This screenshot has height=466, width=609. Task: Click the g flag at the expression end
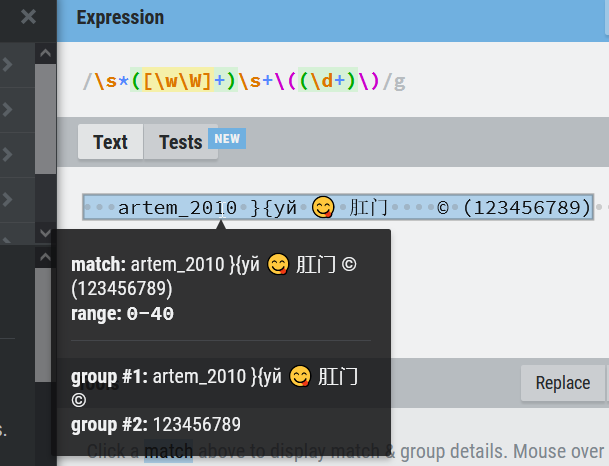click(x=400, y=82)
